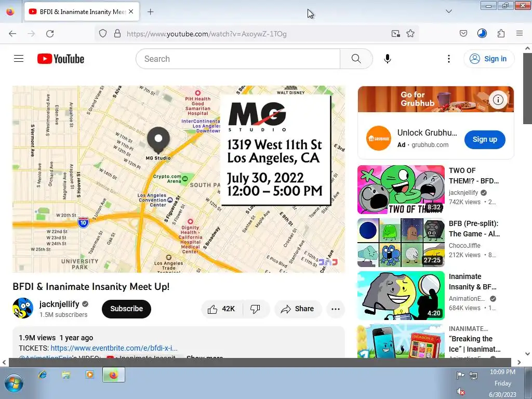Launch Internet Explorer from taskbar
Image resolution: width=532 pixels, height=399 pixels.
pyautogui.click(x=43, y=375)
